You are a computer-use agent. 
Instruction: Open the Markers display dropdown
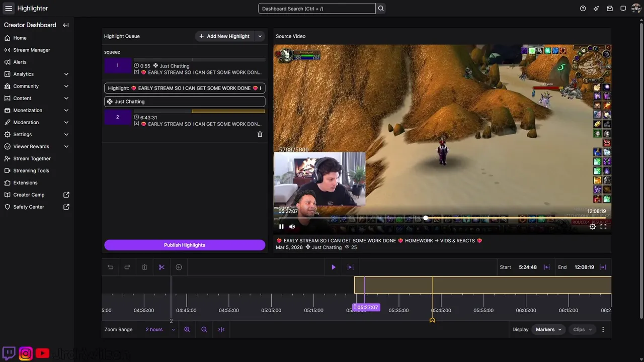point(548,329)
